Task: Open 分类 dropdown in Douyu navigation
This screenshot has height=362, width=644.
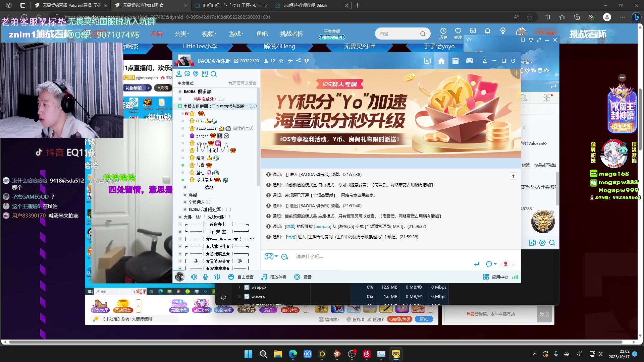Action: (x=182, y=34)
